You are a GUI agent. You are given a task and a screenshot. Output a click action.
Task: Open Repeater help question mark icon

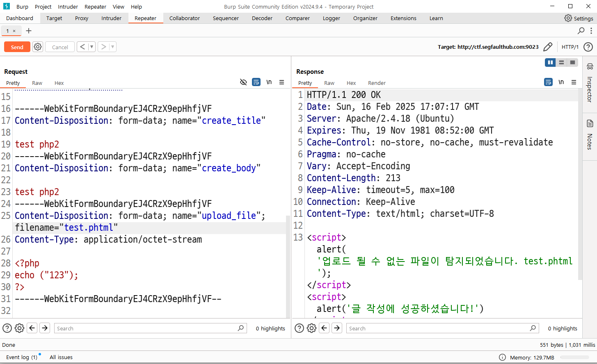coord(588,47)
